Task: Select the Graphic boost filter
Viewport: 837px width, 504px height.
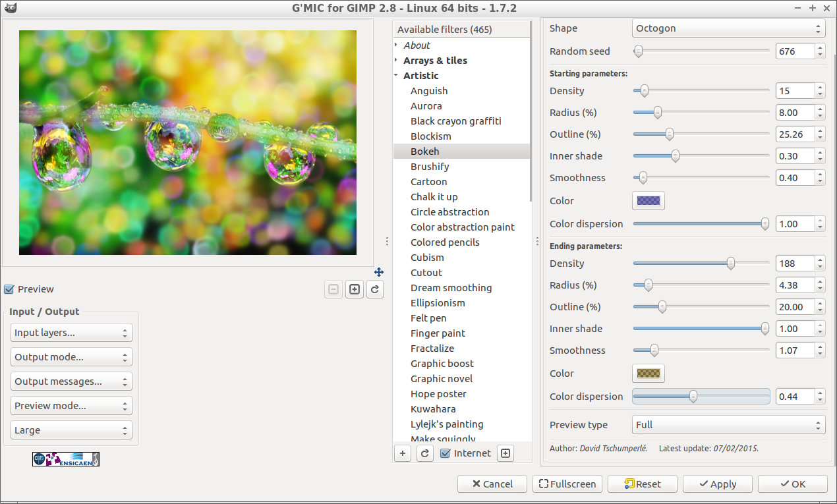Action: 442,364
